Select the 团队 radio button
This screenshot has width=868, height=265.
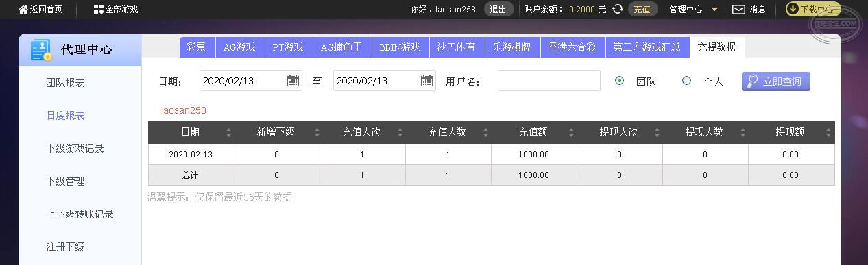coord(620,81)
